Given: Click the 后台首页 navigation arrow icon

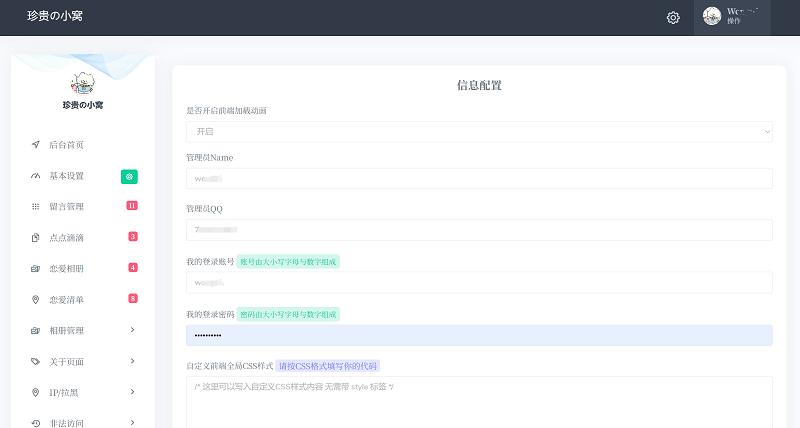Looking at the screenshot, I should click(x=36, y=145).
